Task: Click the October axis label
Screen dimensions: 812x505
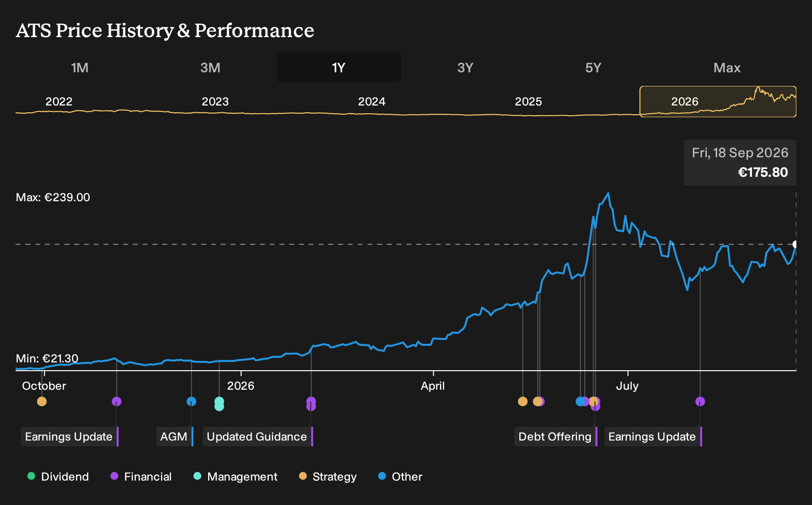Action: 44,386
